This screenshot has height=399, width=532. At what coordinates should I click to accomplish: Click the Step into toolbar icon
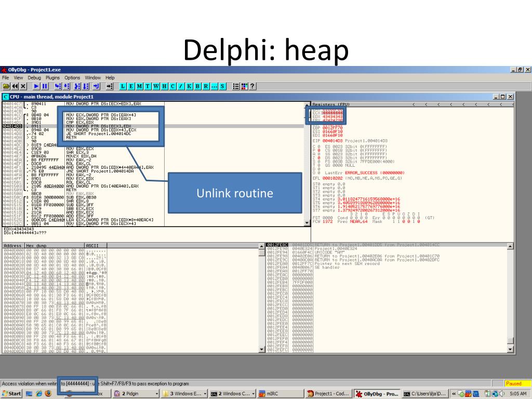tap(58, 86)
